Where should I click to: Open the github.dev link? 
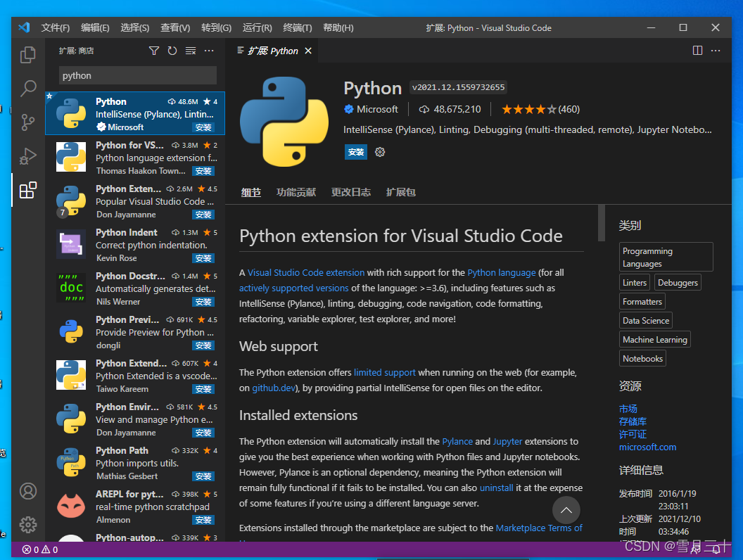[274, 388]
